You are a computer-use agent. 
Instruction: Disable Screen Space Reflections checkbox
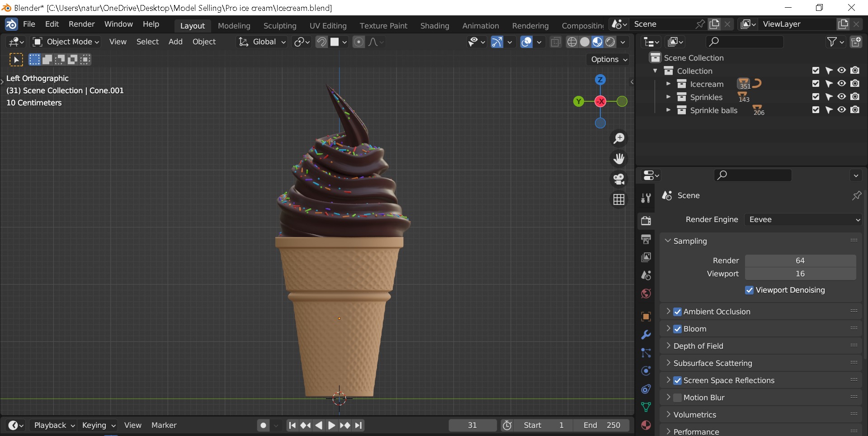(x=677, y=380)
